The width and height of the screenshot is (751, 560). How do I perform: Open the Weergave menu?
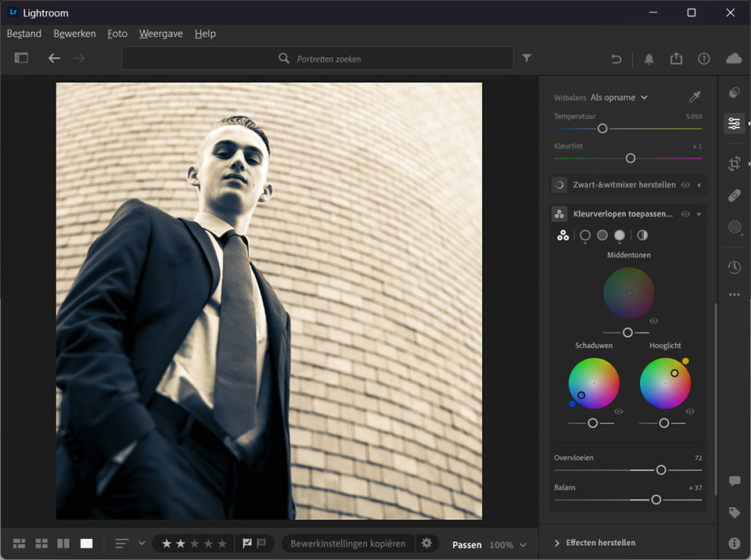pos(161,34)
